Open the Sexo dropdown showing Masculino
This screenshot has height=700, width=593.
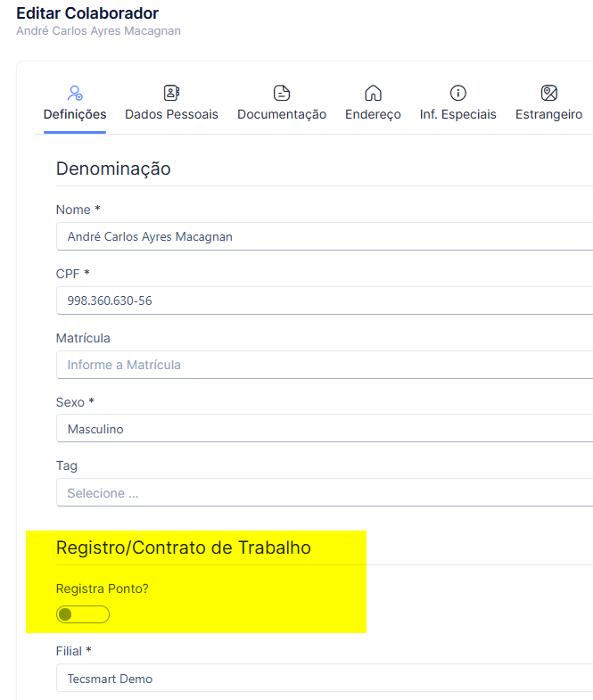325,429
